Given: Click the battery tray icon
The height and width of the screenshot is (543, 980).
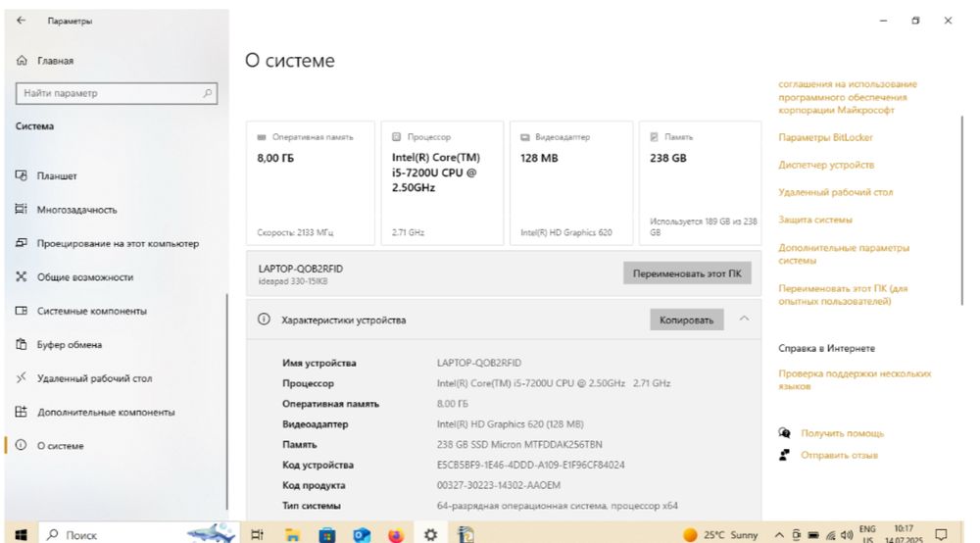Looking at the screenshot, I should tap(813, 535).
